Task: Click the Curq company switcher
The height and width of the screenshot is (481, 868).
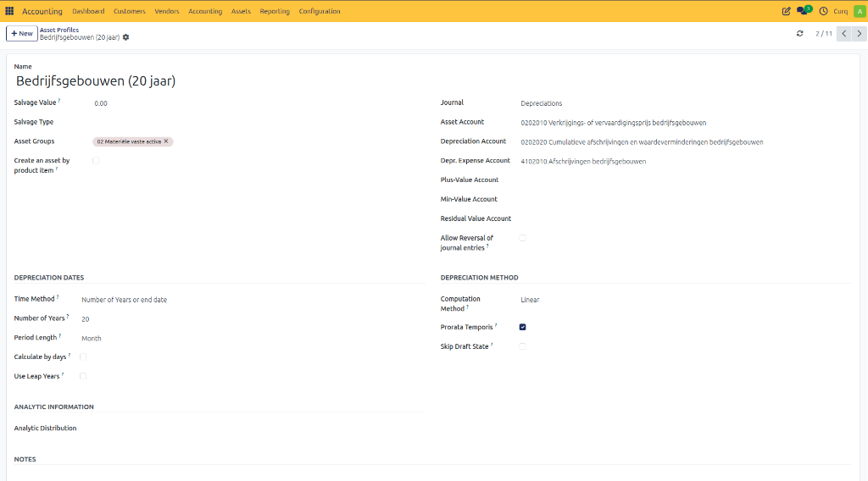Action: pyautogui.click(x=840, y=11)
